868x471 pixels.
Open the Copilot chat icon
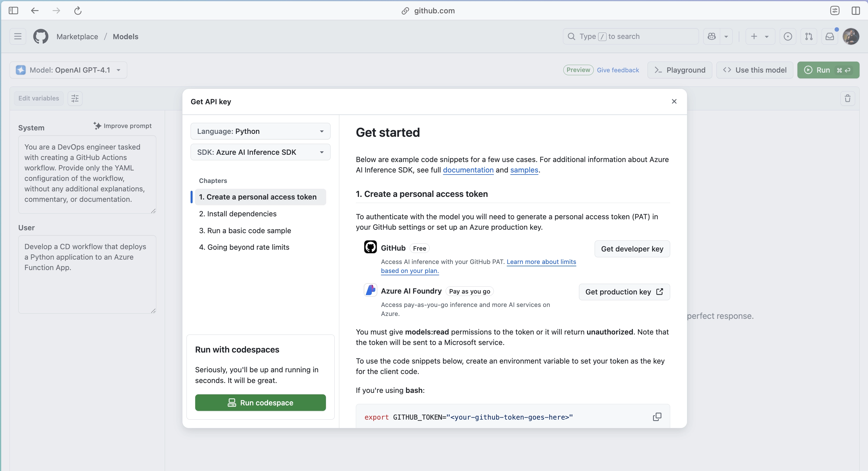(x=712, y=36)
